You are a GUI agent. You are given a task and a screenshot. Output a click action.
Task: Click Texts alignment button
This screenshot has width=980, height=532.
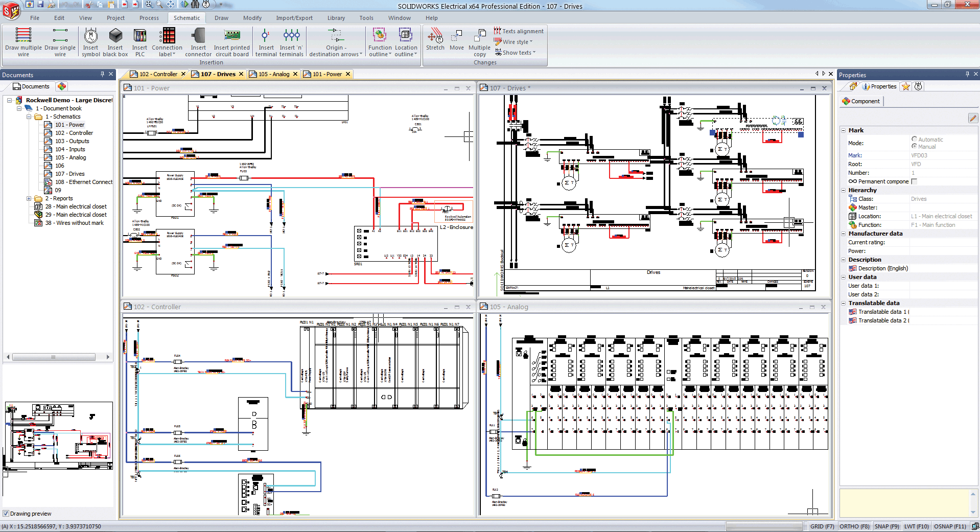pos(519,31)
